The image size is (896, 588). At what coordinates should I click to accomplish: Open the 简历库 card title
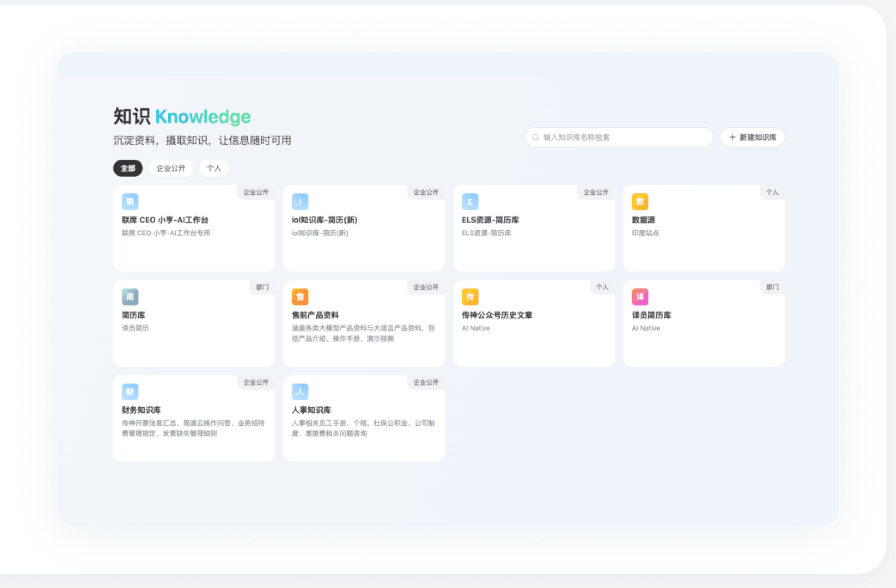[x=134, y=315]
